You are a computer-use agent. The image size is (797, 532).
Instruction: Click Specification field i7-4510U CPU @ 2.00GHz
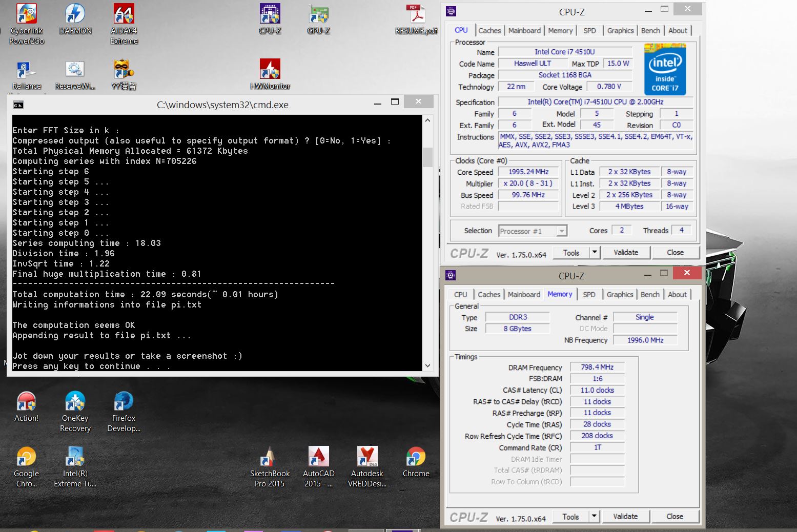click(596, 102)
